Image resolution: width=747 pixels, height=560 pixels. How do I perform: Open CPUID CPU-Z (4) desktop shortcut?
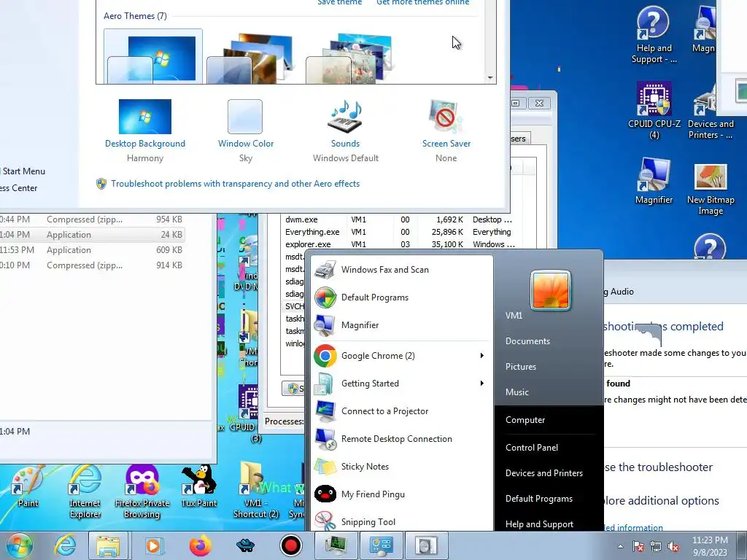654,111
